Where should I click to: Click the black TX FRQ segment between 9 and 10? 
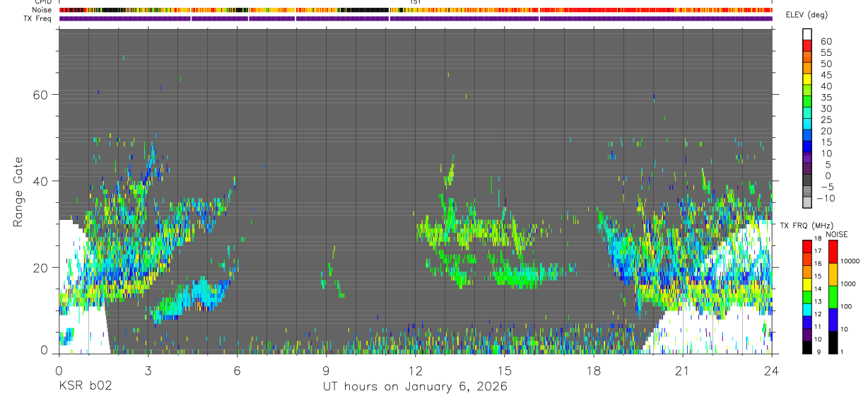[807, 347]
